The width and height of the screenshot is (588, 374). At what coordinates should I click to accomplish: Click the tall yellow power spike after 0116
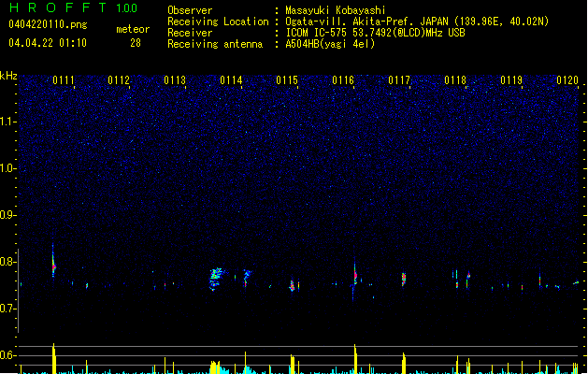tap(355, 359)
